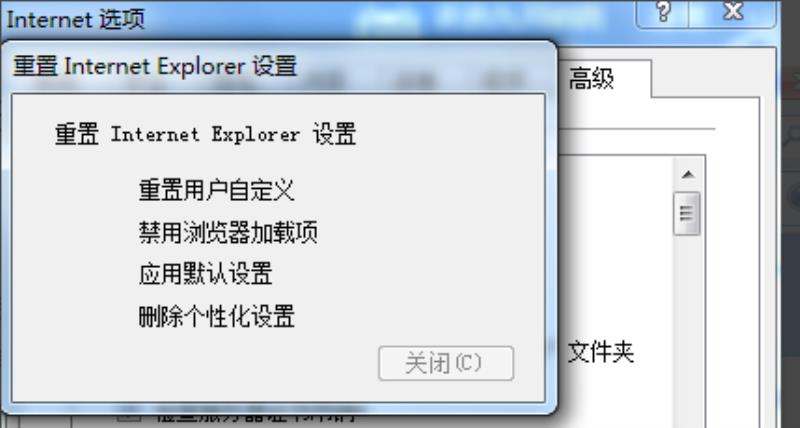Screen dimensions: 800x428
Task: Select the 应用默认设置 progress item
Action: coord(205,274)
